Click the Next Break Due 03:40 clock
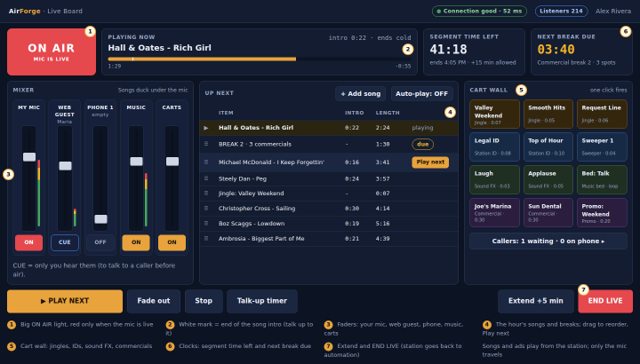 point(556,49)
